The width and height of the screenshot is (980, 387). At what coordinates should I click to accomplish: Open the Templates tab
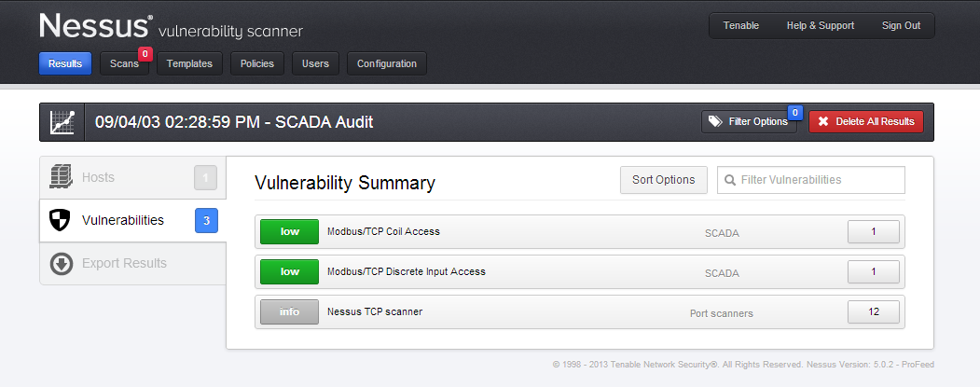[x=189, y=63]
